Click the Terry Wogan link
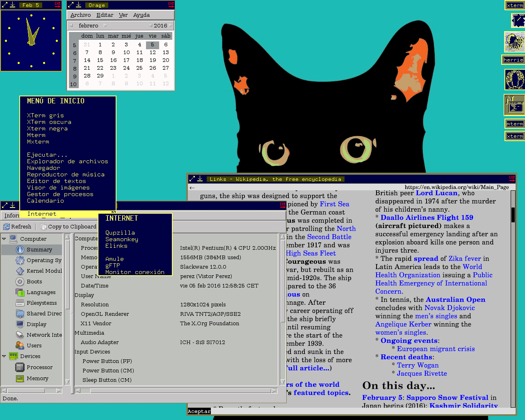 (418, 365)
